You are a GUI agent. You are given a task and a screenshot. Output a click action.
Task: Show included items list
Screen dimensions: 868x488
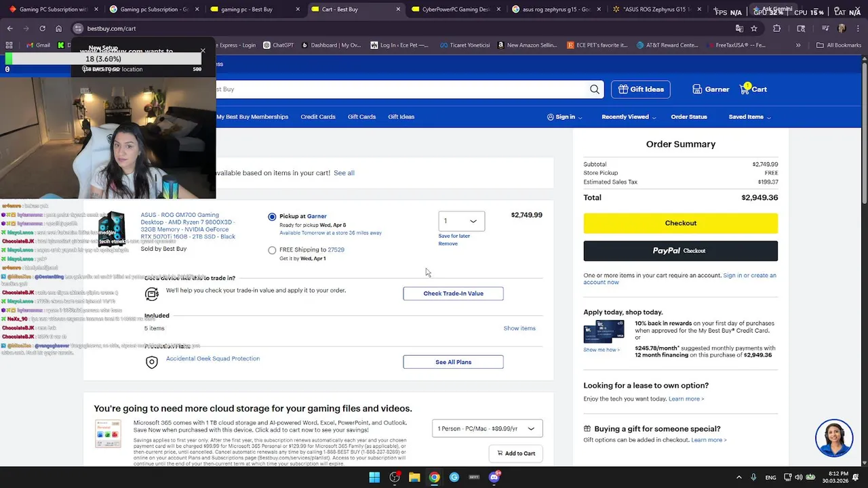click(x=519, y=328)
